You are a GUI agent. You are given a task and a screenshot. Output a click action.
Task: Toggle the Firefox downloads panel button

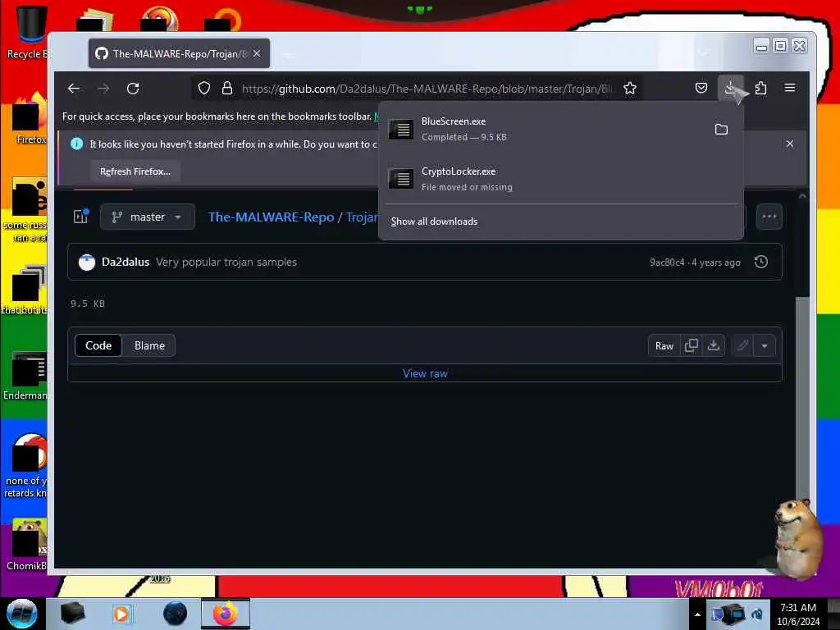tap(730, 88)
